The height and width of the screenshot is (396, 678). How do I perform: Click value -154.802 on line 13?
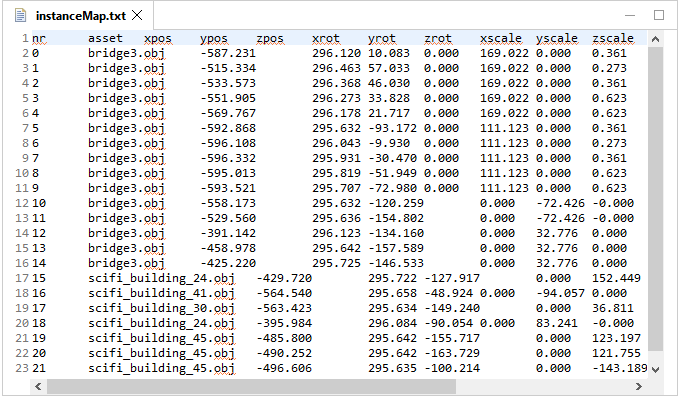coord(396,218)
